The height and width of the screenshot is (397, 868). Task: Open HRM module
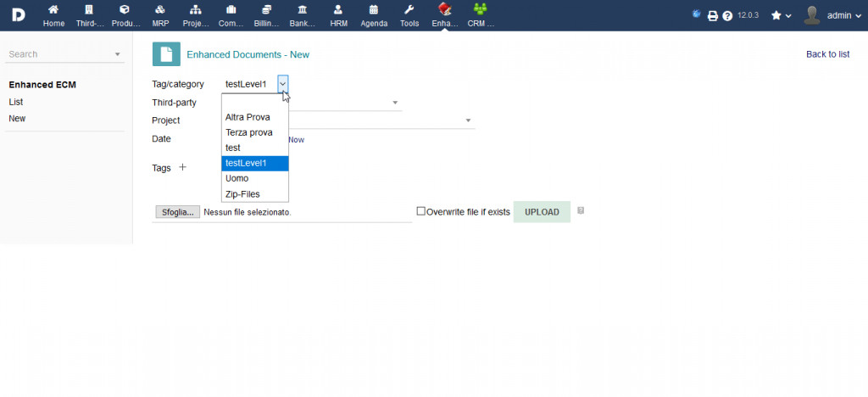click(338, 15)
